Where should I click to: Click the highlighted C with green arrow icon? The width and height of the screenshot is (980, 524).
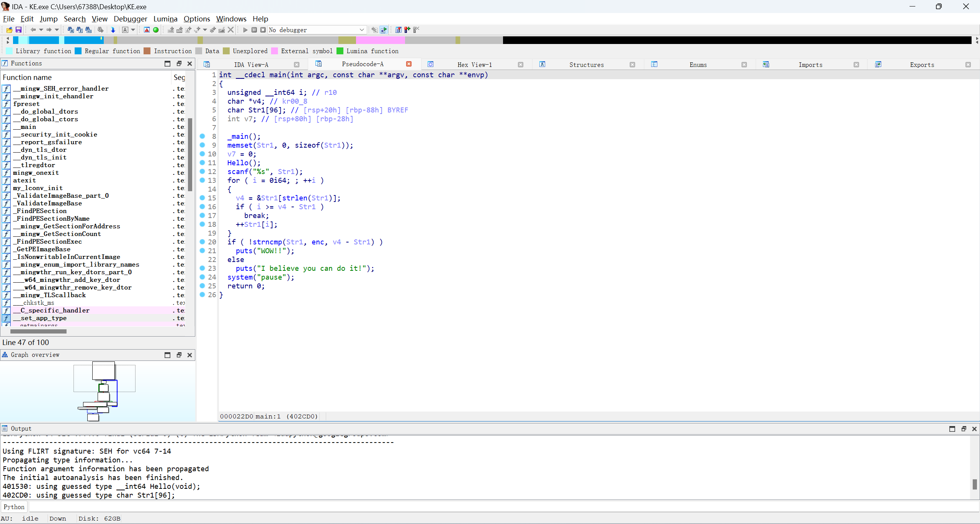[x=384, y=30]
